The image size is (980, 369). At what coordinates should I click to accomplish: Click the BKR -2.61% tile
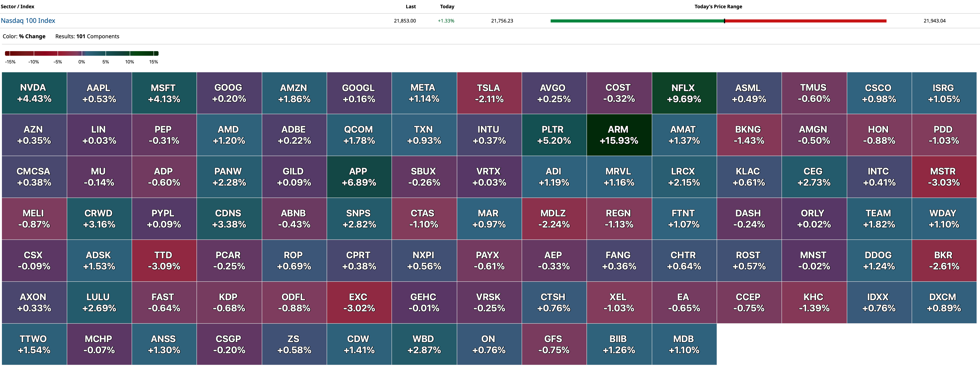point(944,261)
